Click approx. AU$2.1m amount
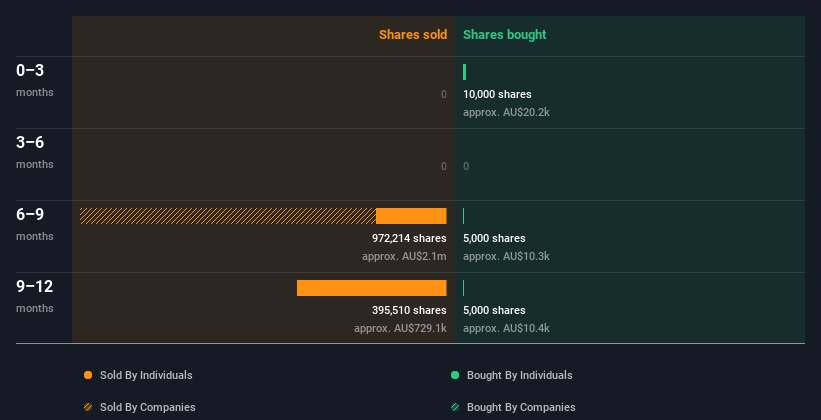 point(404,256)
